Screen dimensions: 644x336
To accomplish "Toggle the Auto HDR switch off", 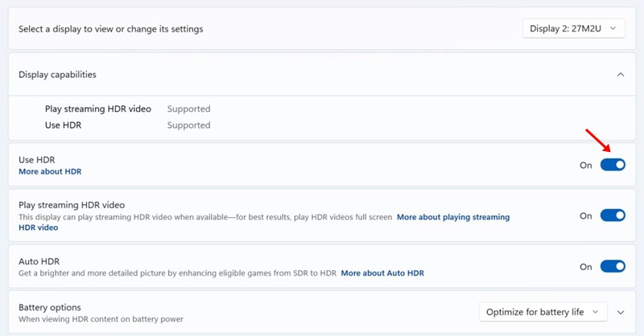I will pos(613,266).
